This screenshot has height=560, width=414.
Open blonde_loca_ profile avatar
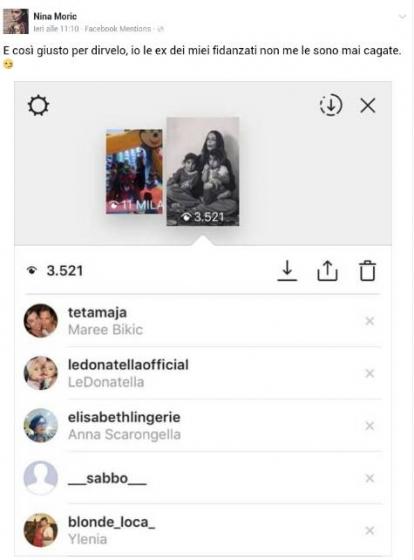[x=40, y=530]
